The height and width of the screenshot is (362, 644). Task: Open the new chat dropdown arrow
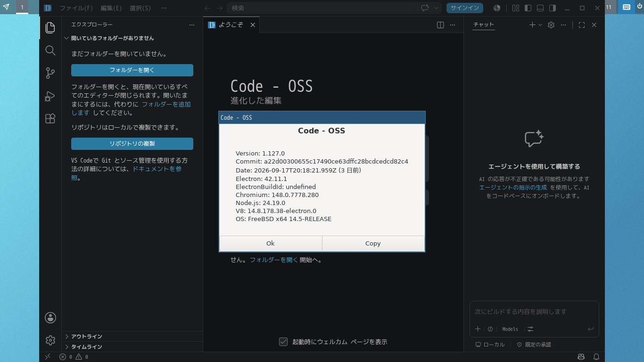click(x=540, y=25)
